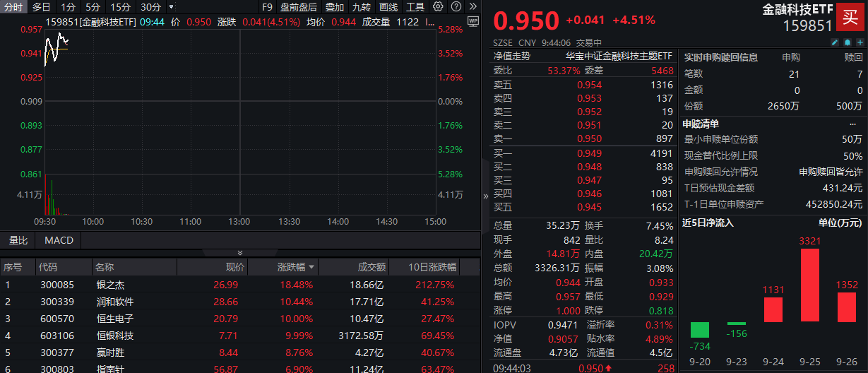Sort by the 涨跌幅 column dropdown arrow

(311, 268)
